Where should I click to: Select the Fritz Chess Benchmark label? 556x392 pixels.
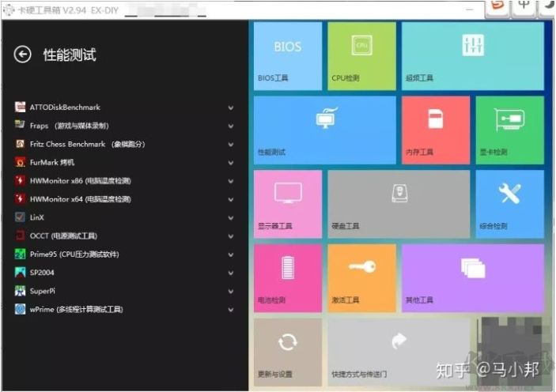87,145
